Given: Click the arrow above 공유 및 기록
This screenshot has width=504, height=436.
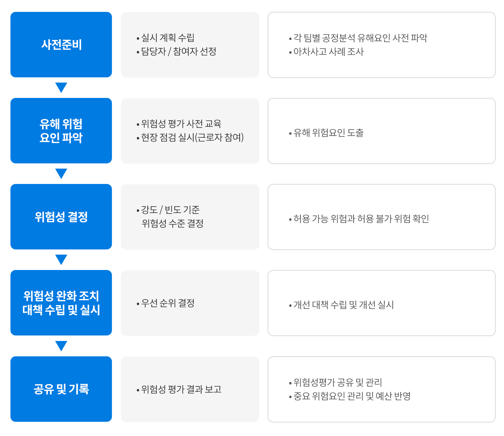Looking at the screenshot, I should click(x=61, y=346).
